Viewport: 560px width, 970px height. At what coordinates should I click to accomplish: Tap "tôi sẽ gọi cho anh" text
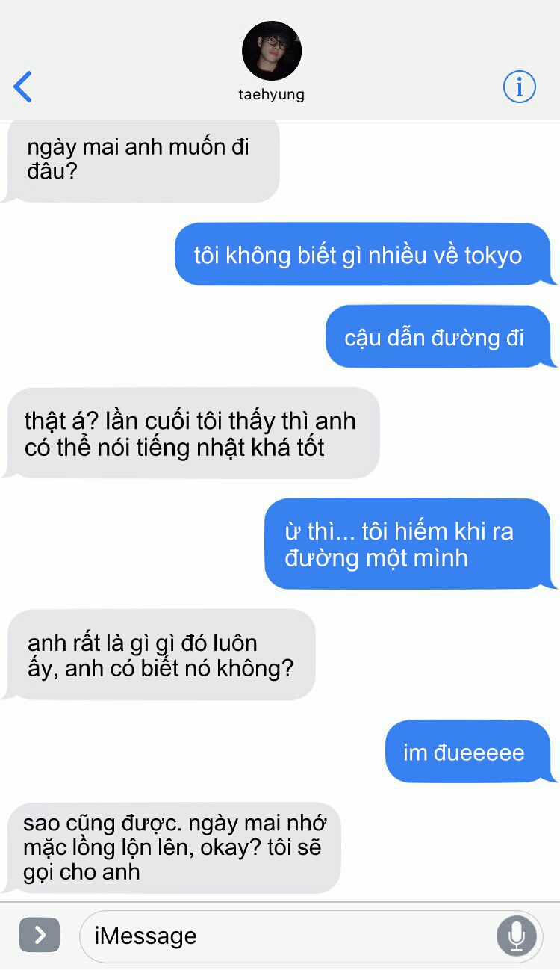pyautogui.click(x=172, y=860)
